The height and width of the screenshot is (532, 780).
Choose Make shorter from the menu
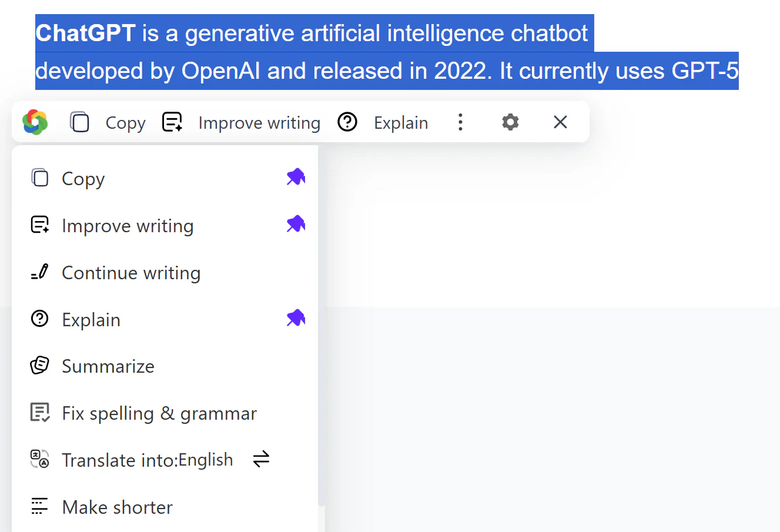pyautogui.click(x=117, y=507)
